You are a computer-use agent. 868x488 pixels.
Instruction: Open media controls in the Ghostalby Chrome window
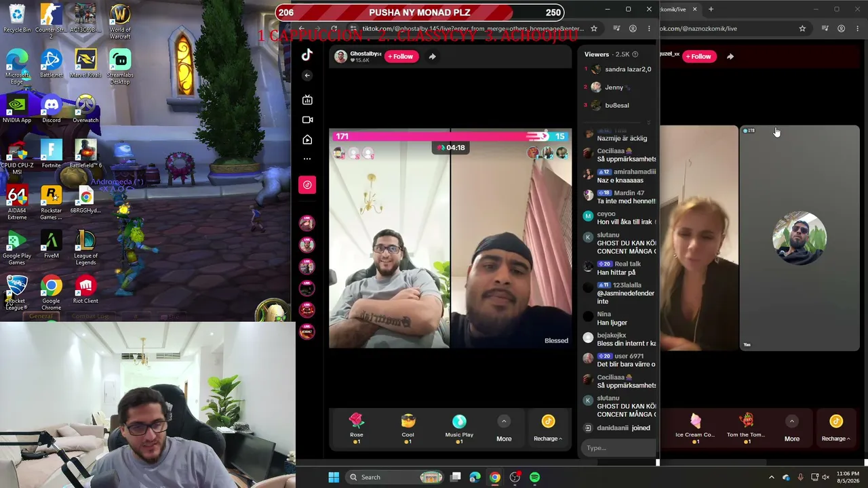(616, 28)
